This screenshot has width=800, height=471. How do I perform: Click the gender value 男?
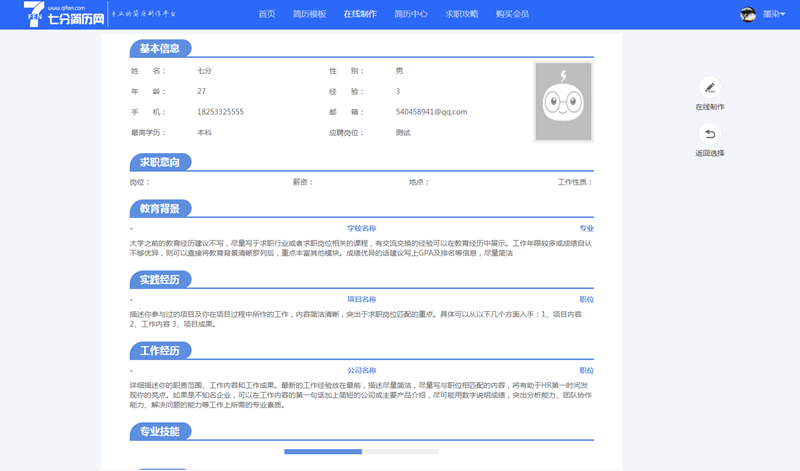tap(399, 71)
